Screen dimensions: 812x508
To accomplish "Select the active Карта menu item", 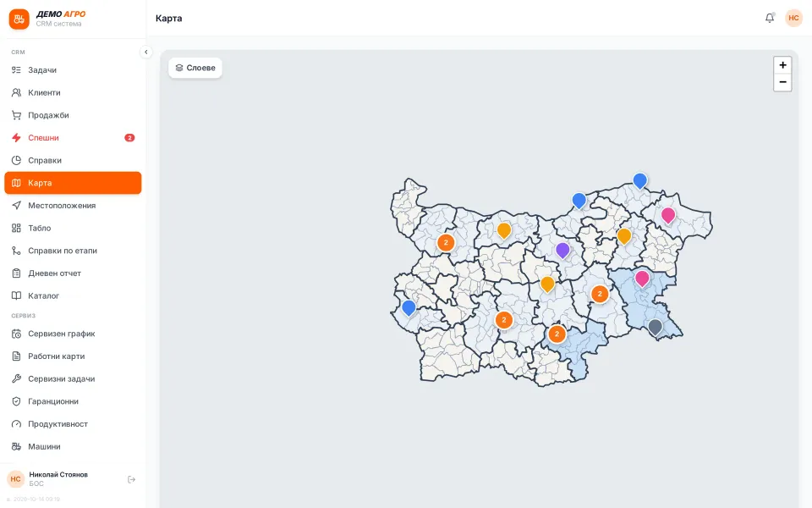I will coord(73,183).
